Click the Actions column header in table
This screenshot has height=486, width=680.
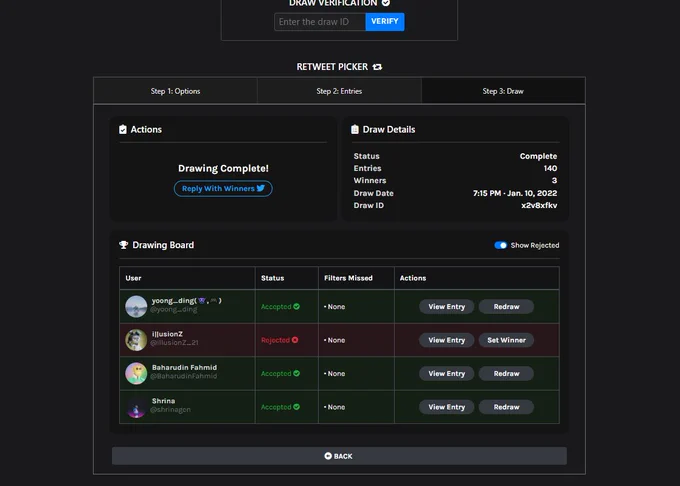[x=413, y=278]
